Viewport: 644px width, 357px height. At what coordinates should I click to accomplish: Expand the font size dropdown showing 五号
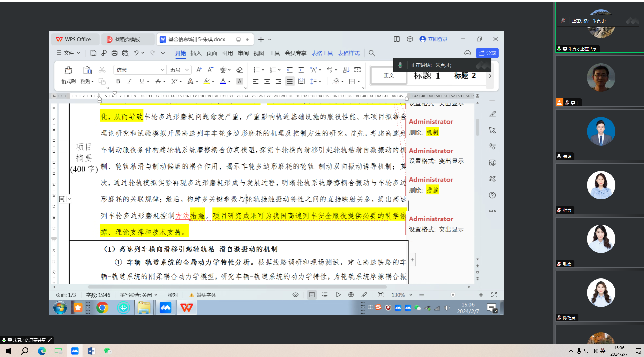click(x=187, y=70)
